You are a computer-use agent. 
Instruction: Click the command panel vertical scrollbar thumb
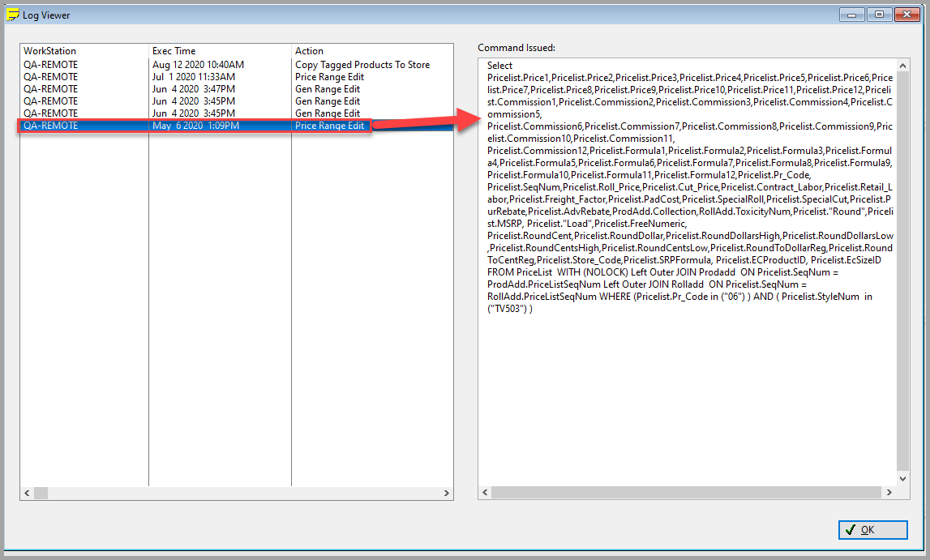902,271
